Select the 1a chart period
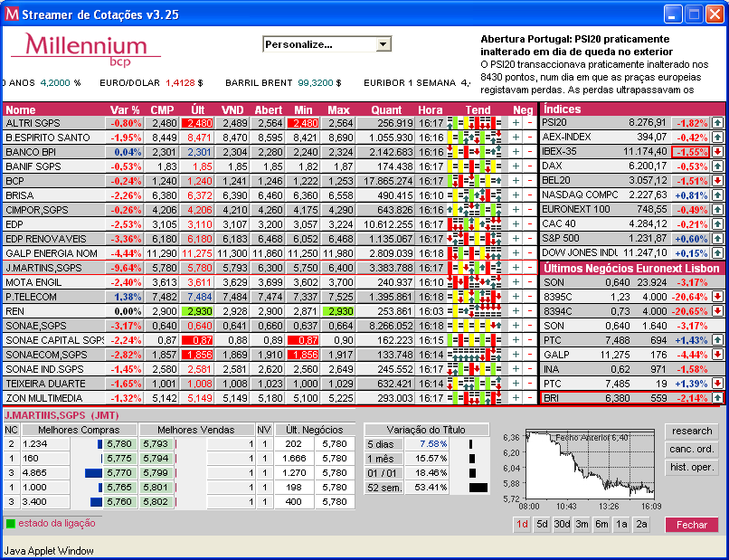729x560 pixels. [622, 524]
